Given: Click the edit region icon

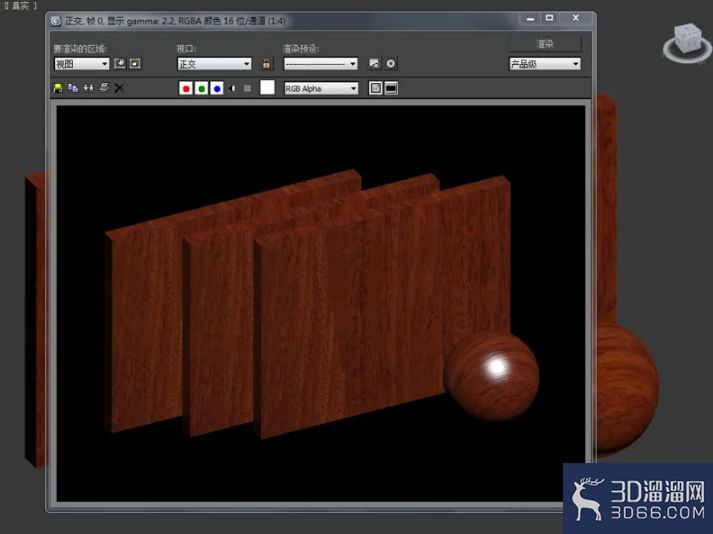Looking at the screenshot, I should click(120, 64).
